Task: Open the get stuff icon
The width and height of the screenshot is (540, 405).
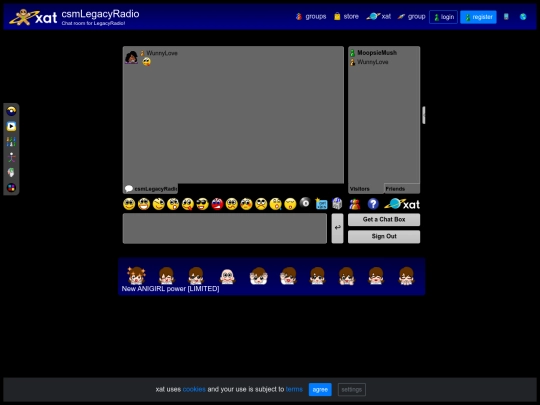Action: [321, 204]
